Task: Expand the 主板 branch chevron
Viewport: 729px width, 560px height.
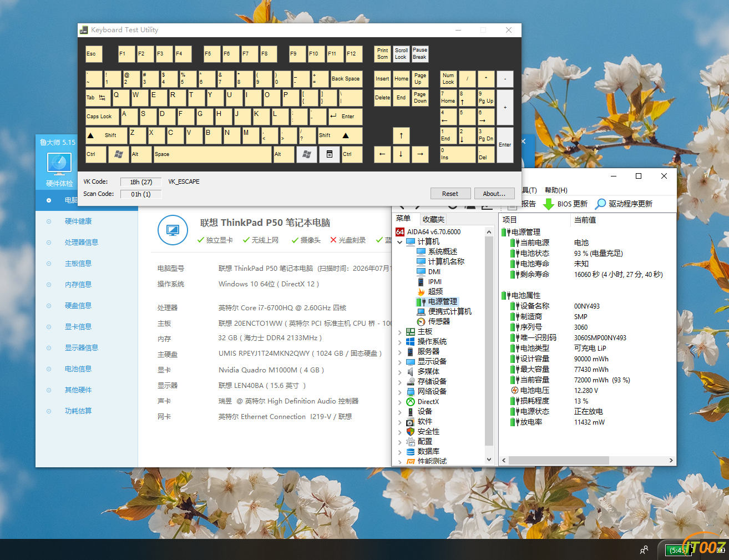Action: point(400,332)
